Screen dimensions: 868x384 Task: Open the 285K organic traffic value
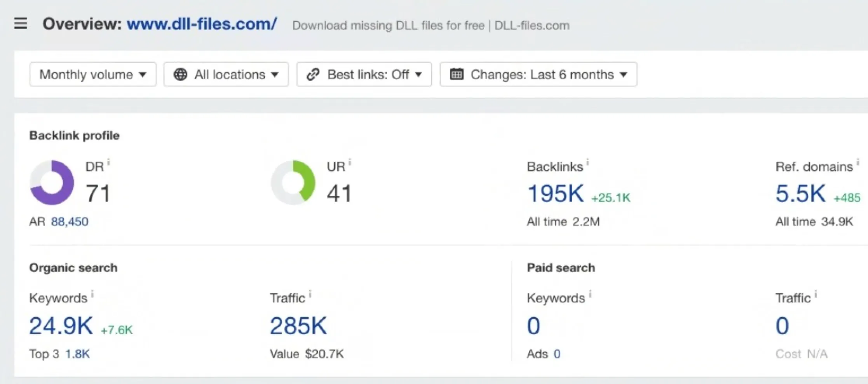pos(298,326)
